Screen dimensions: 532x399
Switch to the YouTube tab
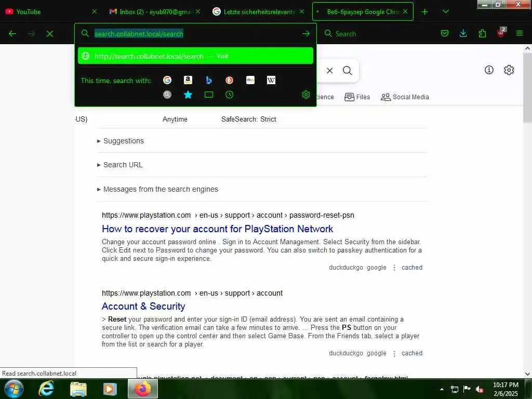pyautogui.click(x=51, y=11)
